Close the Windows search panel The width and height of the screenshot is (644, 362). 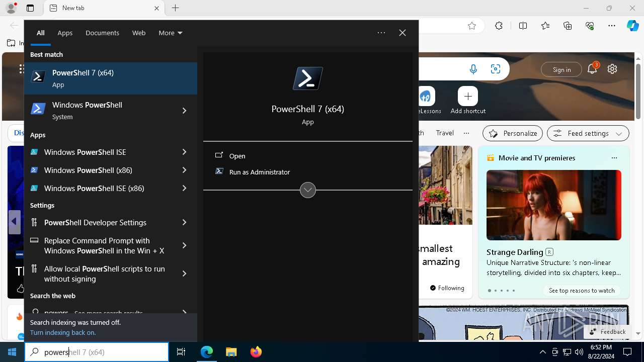[403, 33]
